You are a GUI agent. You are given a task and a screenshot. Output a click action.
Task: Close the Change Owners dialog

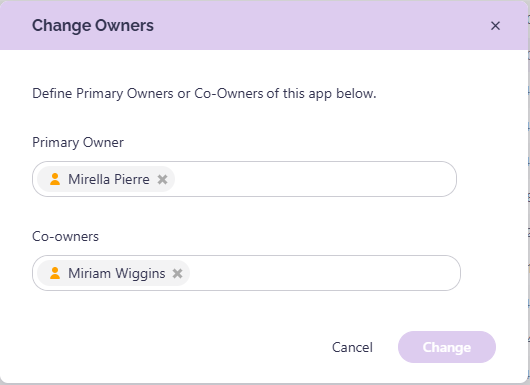point(495,26)
